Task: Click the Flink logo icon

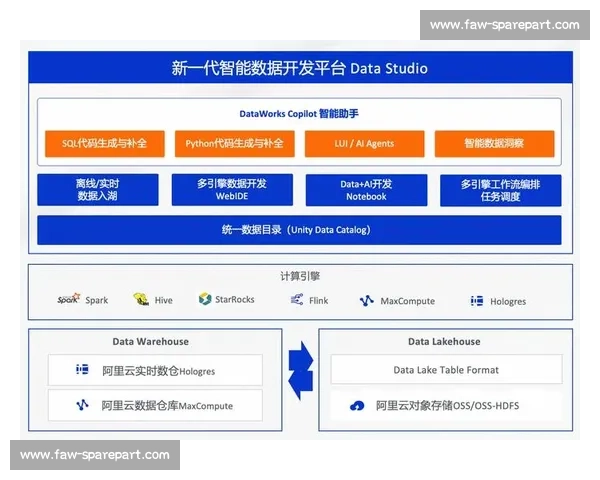Action: [297, 299]
